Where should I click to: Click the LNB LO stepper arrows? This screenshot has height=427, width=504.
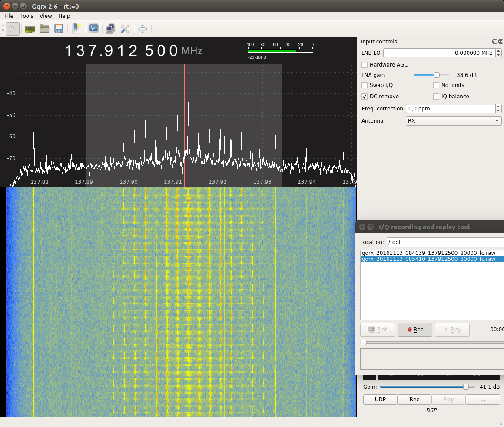click(498, 53)
